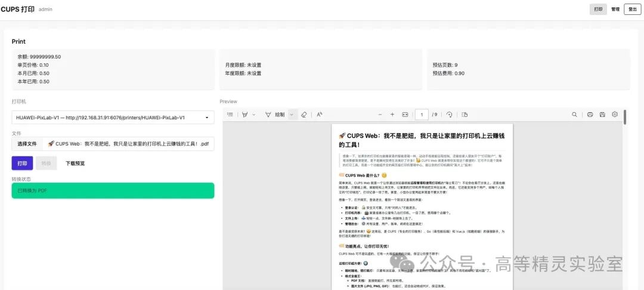This screenshot has width=644, height=290.
Task: Click the 预估费用: 0.90 text
Action: [x=448, y=73]
